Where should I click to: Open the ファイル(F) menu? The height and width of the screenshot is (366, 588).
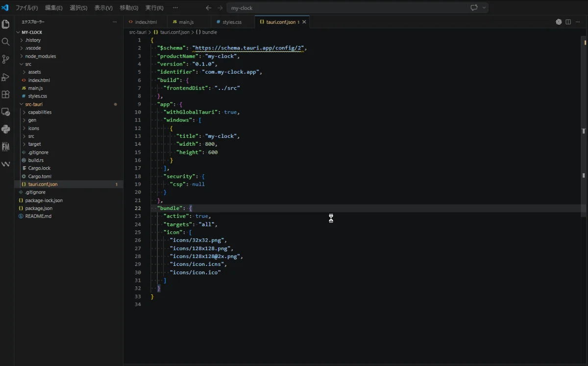[x=26, y=8]
